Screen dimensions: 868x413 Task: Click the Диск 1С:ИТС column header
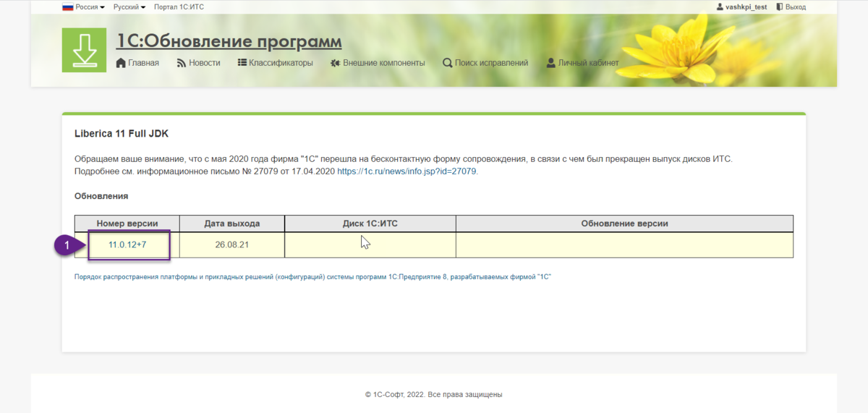(370, 223)
